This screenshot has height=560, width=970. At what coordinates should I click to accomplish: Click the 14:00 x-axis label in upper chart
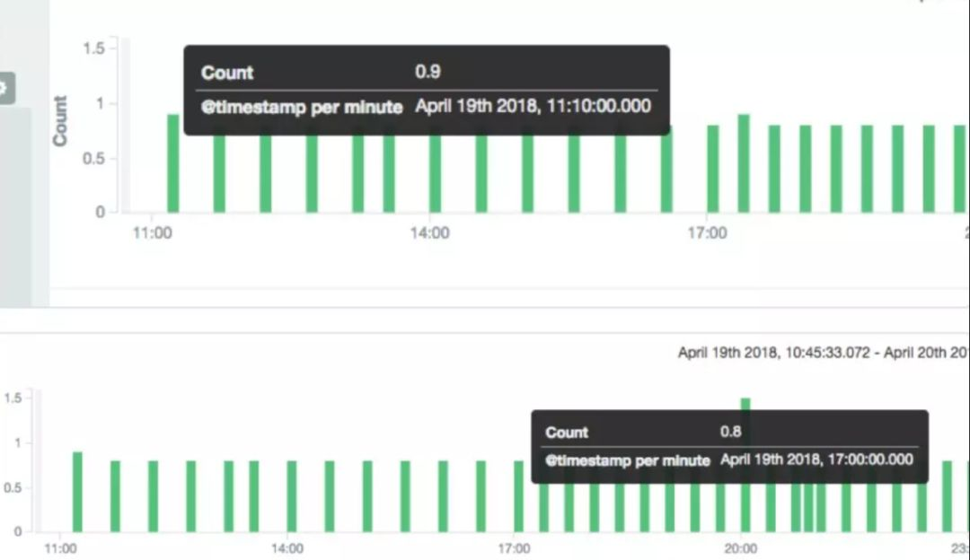tap(429, 233)
